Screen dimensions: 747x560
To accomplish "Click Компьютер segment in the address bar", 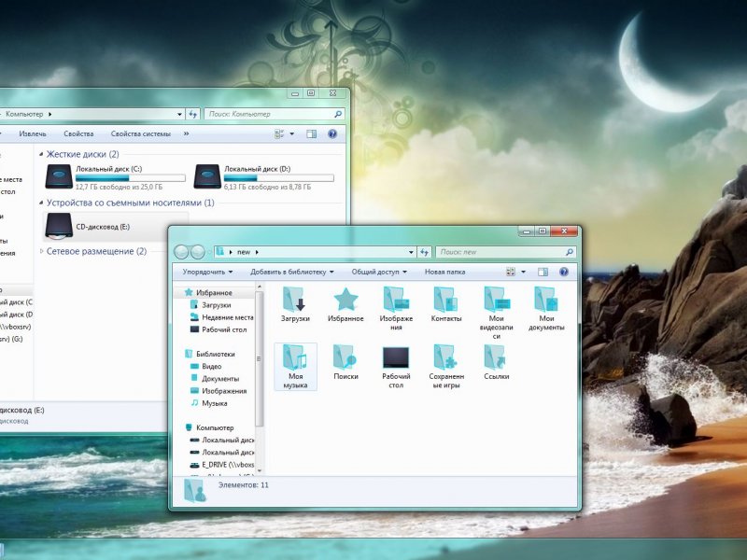I will [24, 114].
